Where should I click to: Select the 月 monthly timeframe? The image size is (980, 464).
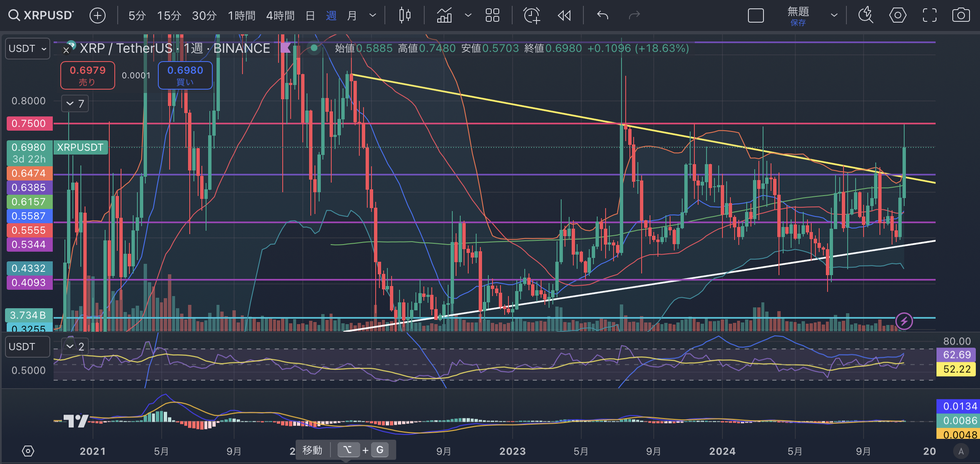click(x=352, y=15)
